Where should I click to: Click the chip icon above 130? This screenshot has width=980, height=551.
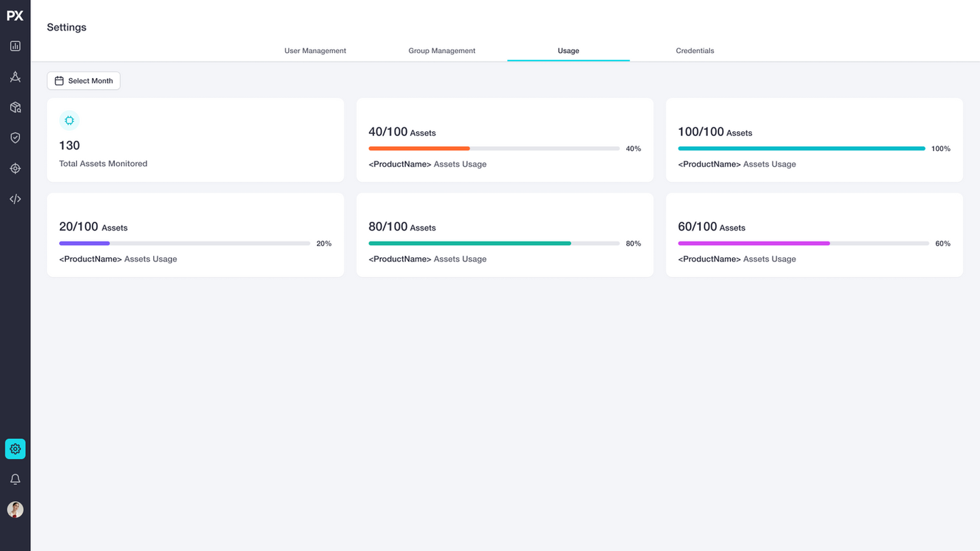(69, 120)
